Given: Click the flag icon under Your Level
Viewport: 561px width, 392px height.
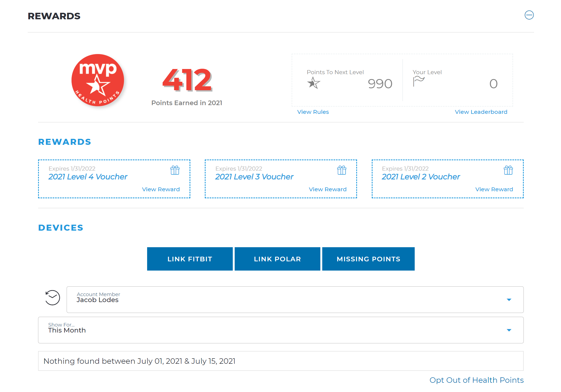Looking at the screenshot, I should point(418,81).
